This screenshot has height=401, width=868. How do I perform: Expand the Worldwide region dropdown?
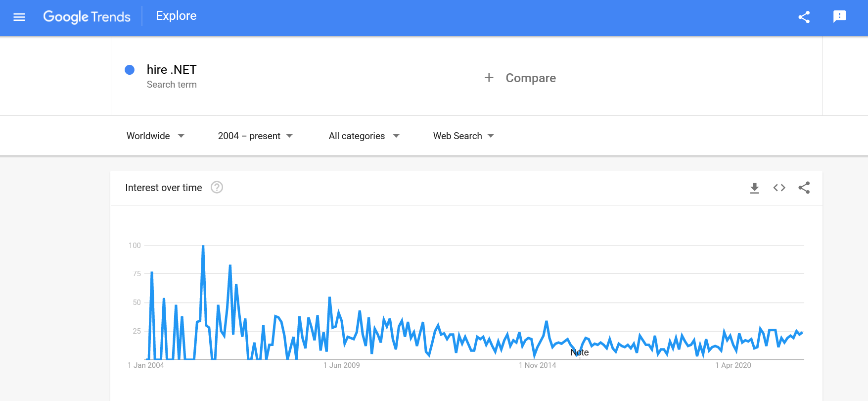155,136
